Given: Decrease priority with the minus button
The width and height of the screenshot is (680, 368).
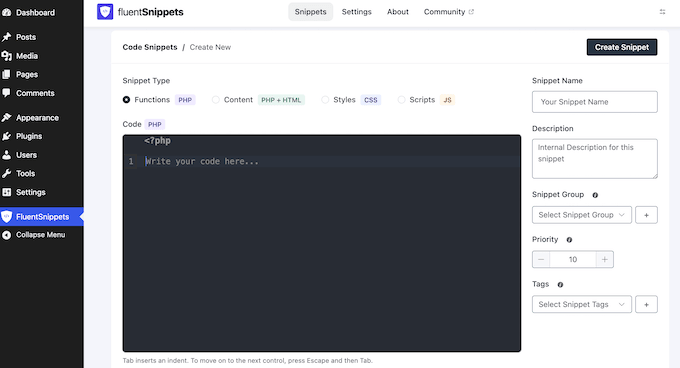Looking at the screenshot, I should click(x=541, y=260).
